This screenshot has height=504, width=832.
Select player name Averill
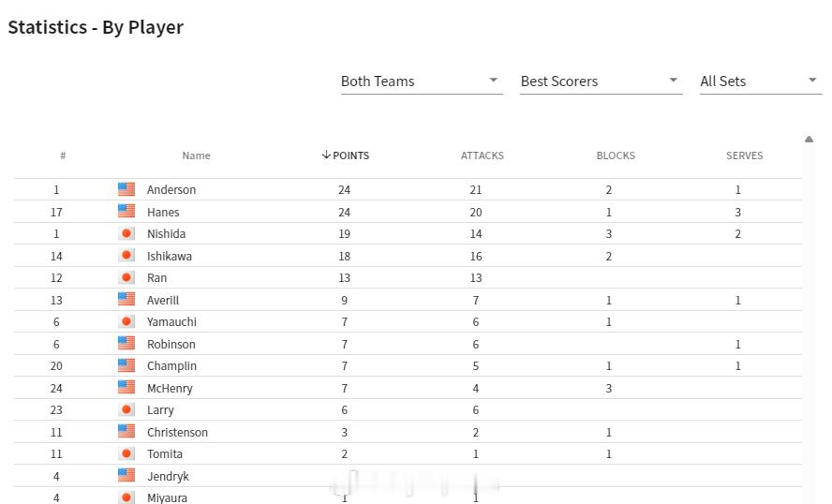(163, 300)
